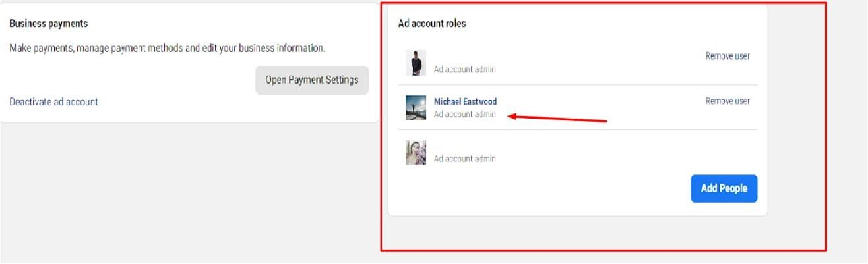Click the role label under Michael Eastwood
Image resolution: width=868 pixels, height=264 pixels.
click(x=464, y=115)
